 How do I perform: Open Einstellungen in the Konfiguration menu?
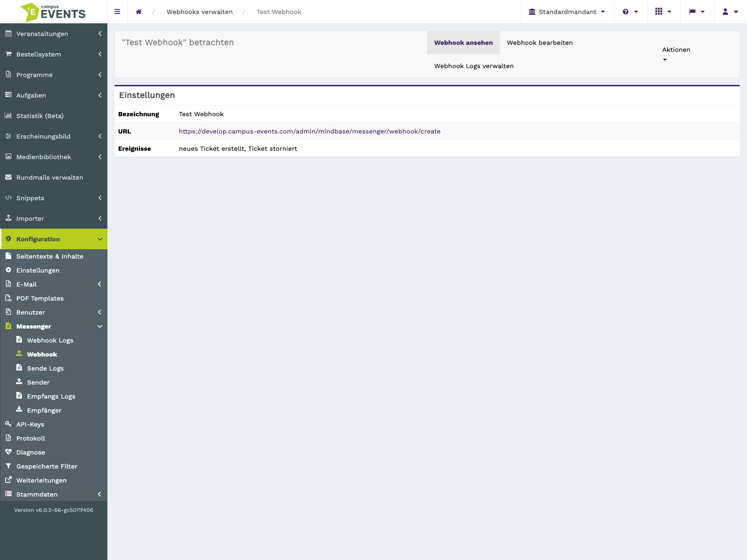pyautogui.click(x=54, y=270)
